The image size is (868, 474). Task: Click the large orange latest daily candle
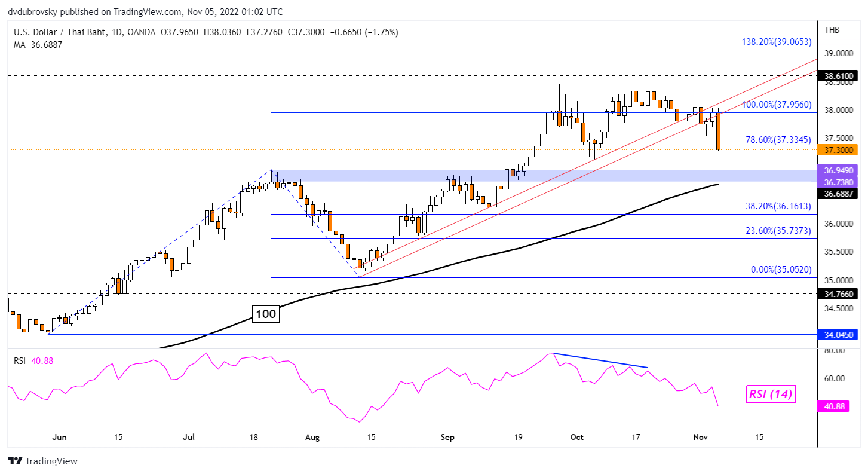click(717, 130)
